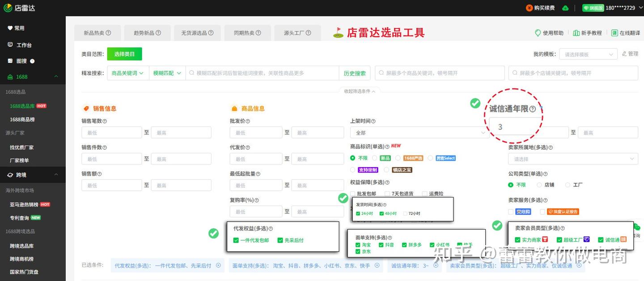Click the help icon beside 源头工厂
644x281 pixels.
coord(309,33)
